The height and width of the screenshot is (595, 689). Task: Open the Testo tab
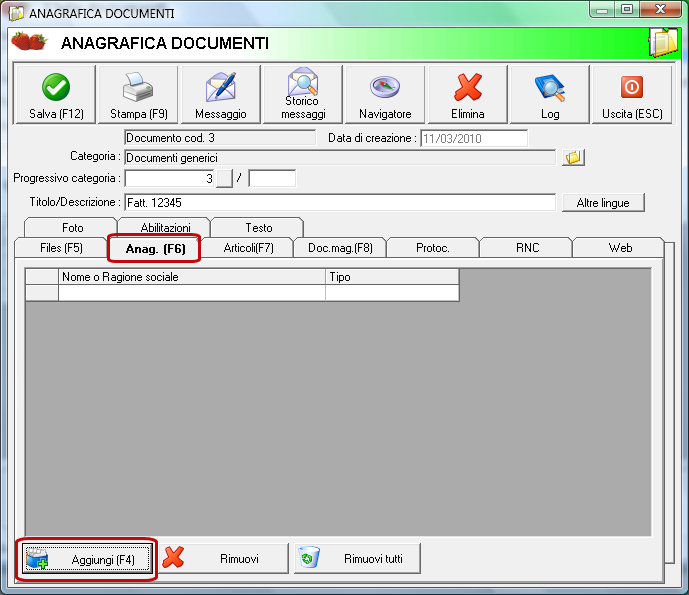[x=258, y=228]
